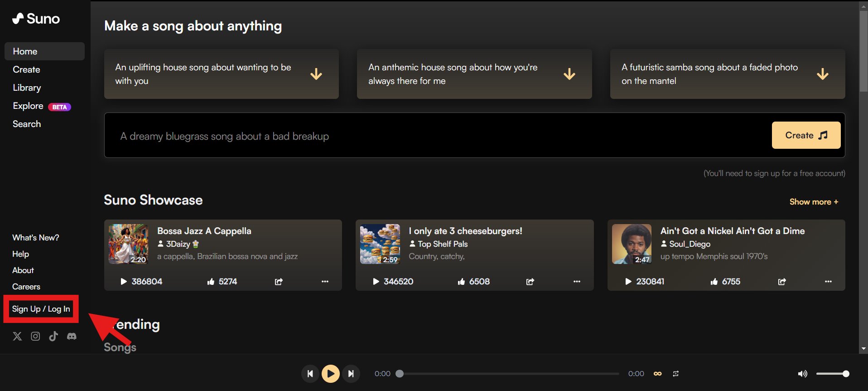868x391 pixels.
Task: Open the Explore BETA section
Action: click(28, 106)
